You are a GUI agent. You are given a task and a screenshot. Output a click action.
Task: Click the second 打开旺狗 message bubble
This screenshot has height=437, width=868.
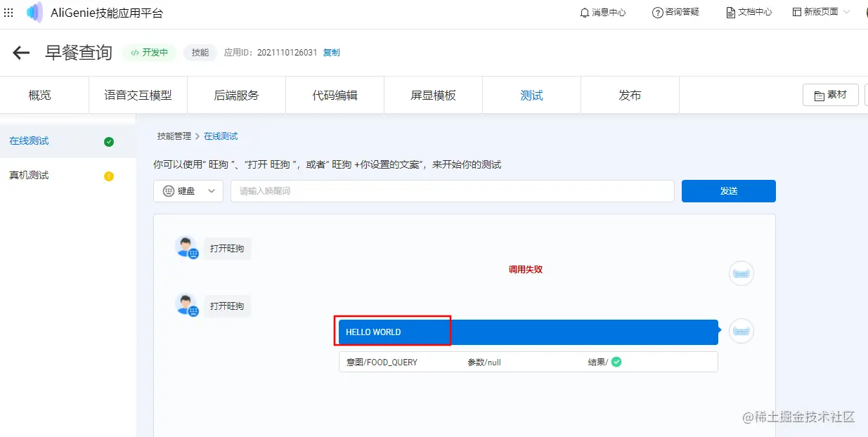tap(227, 306)
